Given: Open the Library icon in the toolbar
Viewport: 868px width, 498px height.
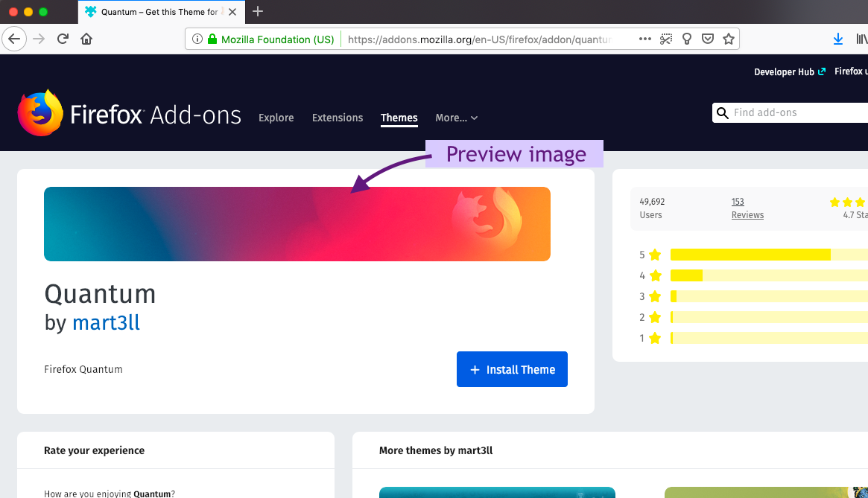Looking at the screenshot, I should (x=862, y=39).
